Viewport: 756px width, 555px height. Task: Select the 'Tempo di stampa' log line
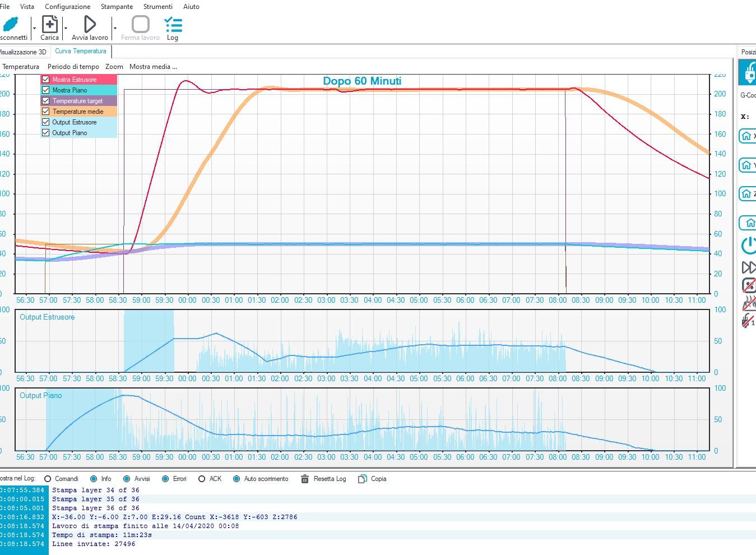(102, 535)
